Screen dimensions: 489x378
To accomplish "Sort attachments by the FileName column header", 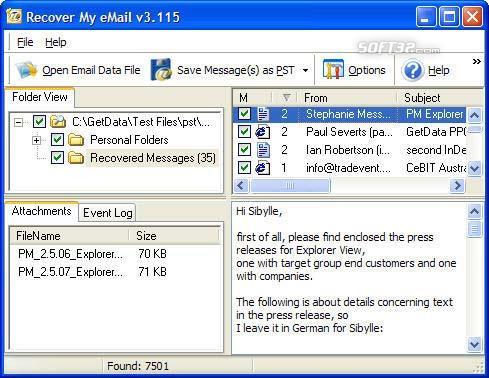I will (x=69, y=236).
